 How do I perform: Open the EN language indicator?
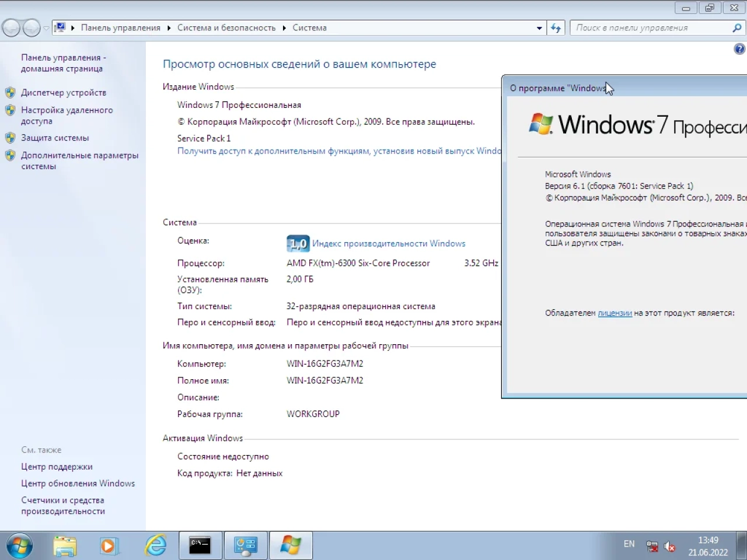[x=629, y=544]
